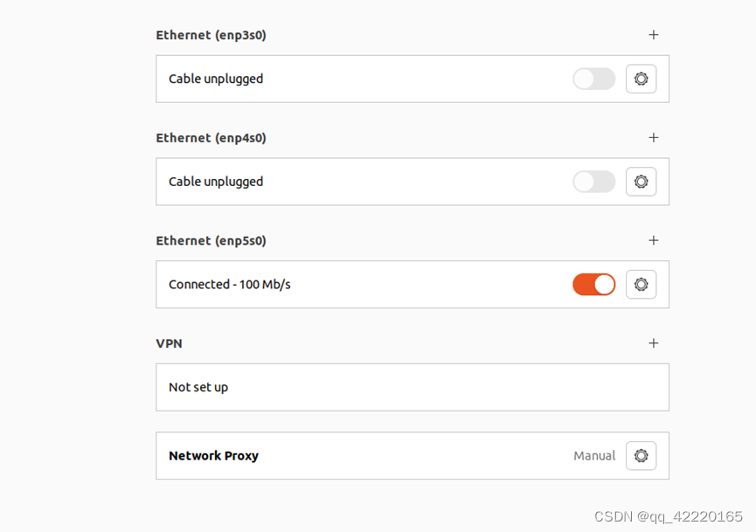Viewport: 756px width, 532px height.
Task: Click the Ethernet (enp3s0) section heading
Action: (211, 35)
